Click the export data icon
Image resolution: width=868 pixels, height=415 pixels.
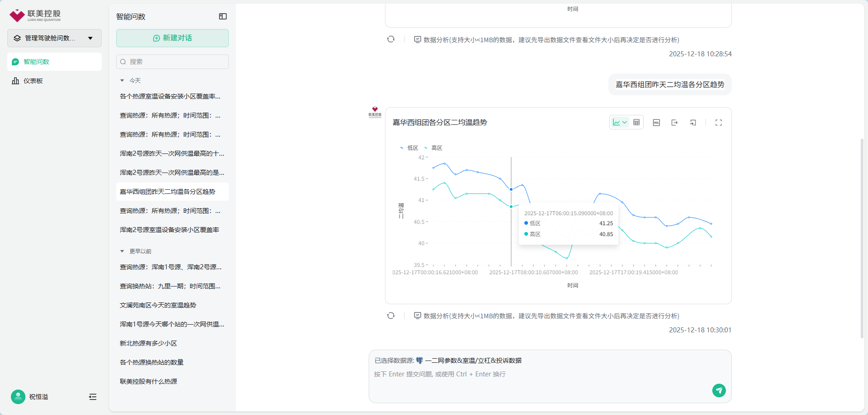point(674,123)
